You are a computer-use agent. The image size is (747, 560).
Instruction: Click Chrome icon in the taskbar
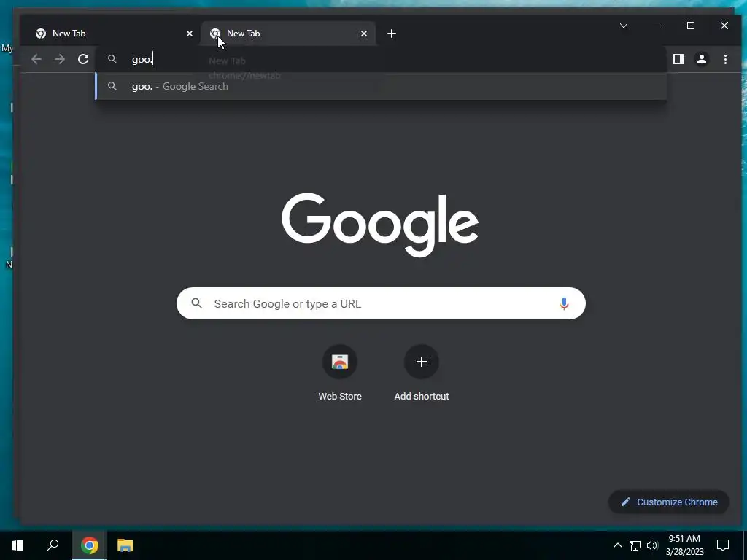pyautogui.click(x=90, y=545)
